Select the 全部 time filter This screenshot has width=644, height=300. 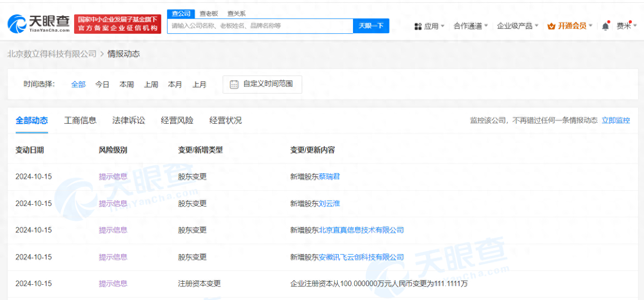(78, 85)
